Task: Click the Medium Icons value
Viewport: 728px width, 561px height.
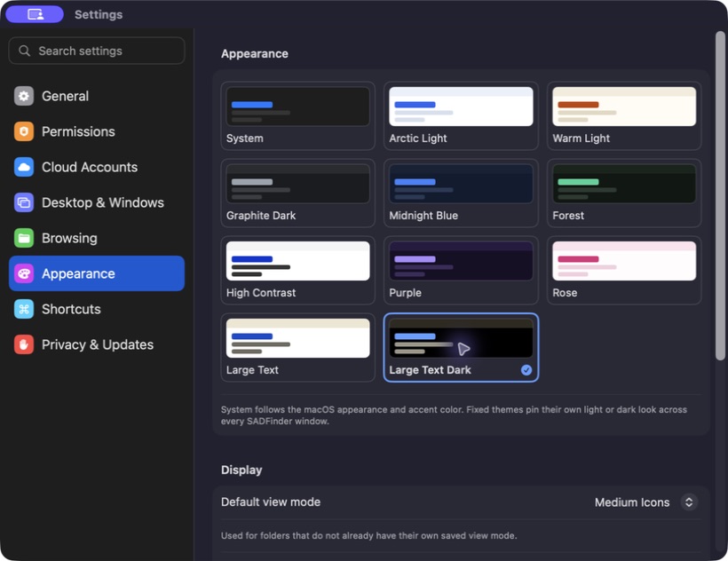Action: (x=632, y=502)
